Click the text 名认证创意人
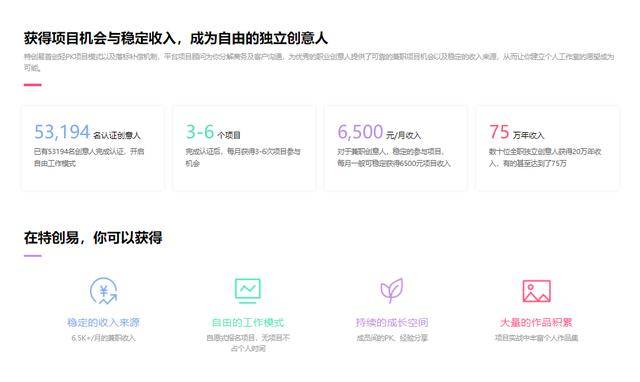 117,135
